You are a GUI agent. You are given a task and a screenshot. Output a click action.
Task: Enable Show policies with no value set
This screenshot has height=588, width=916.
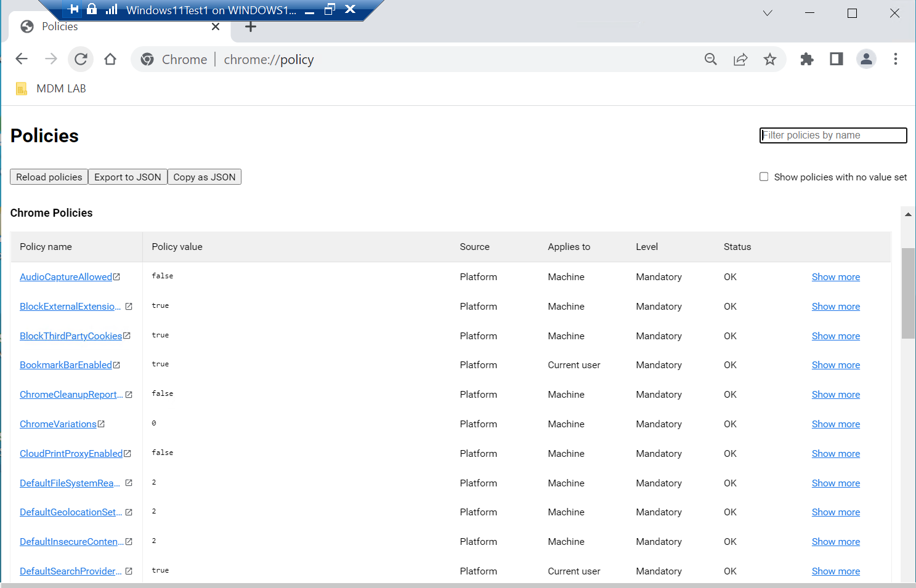pyautogui.click(x=764, y=177)
